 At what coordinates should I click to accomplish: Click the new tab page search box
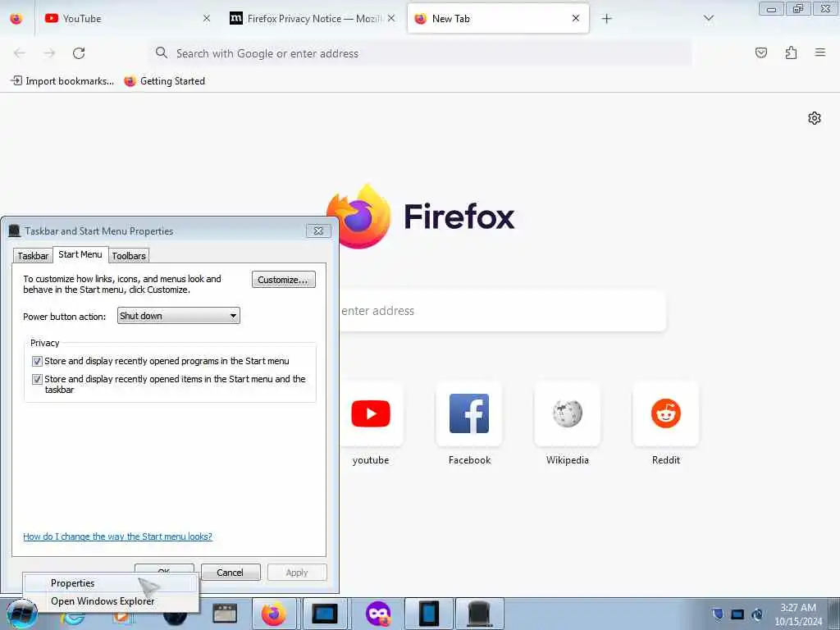503,311
